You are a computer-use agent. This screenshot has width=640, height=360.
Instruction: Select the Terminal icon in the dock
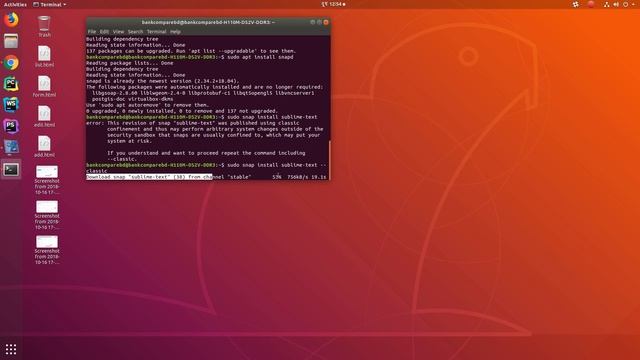11,169
